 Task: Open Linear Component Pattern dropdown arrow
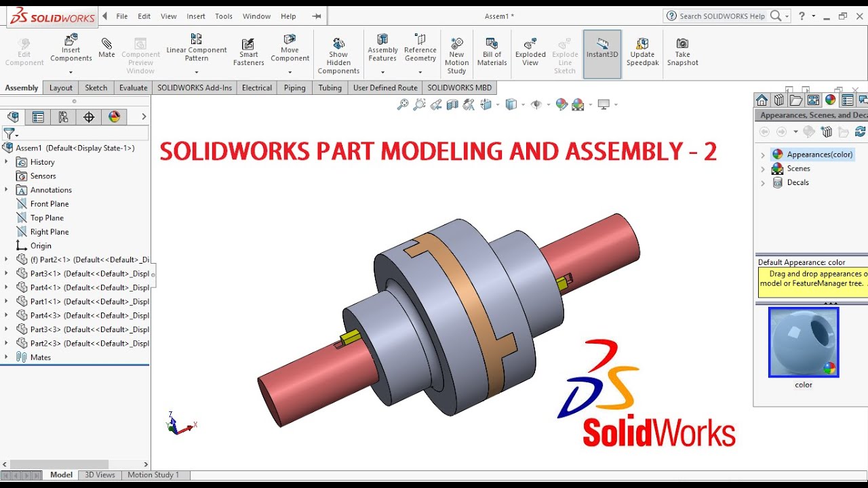point(197,72)
